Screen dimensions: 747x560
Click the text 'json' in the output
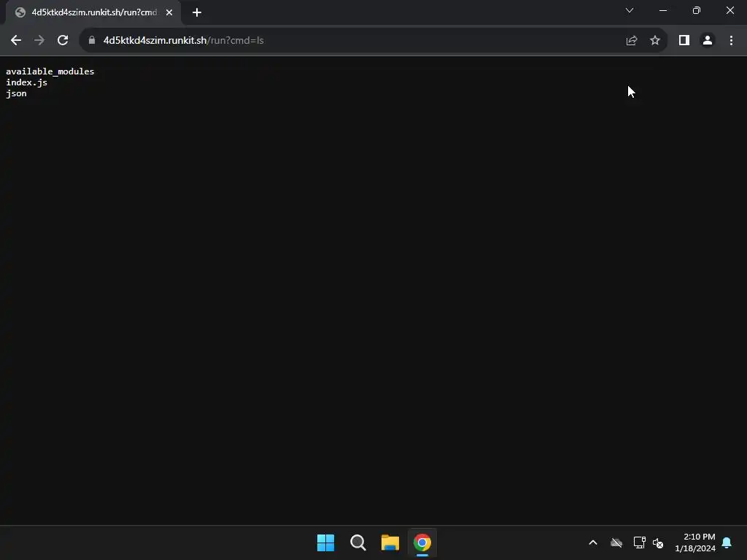(x=16, y=93)
